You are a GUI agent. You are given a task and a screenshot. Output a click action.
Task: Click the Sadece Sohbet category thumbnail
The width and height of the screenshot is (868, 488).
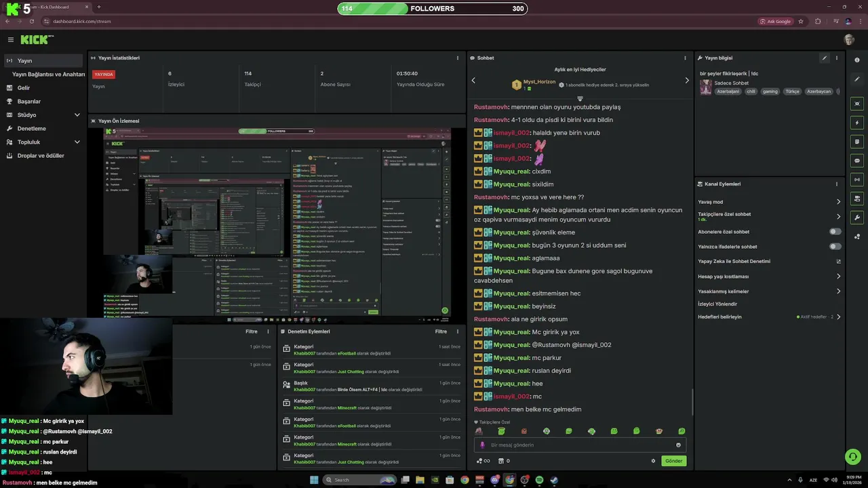point(706,87)
